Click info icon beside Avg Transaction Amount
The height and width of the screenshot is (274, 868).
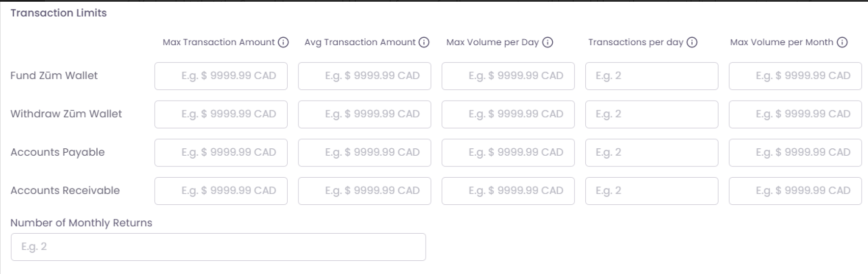coord(424,42)
